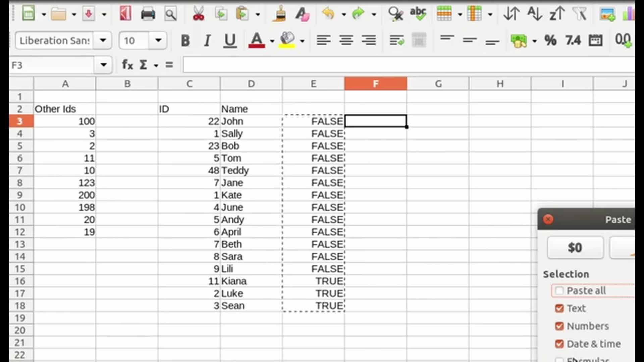644x362 pixels.
Task: Click the Bold formatting icon in toolbar
Action: tap(185, 41)
